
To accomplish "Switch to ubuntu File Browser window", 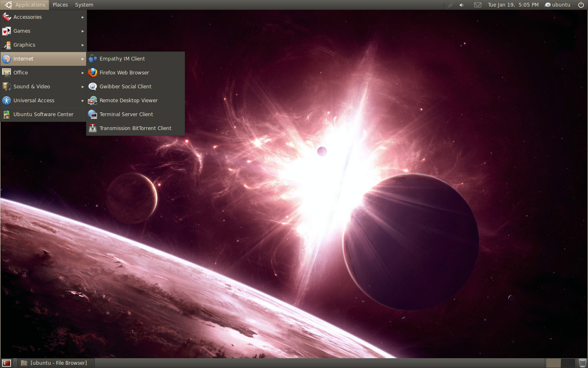I will (x=54, y=363).
